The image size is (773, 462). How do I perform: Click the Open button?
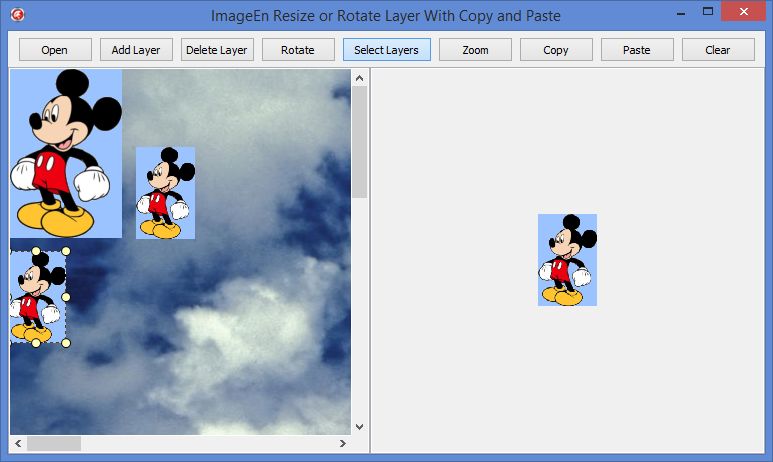pyautogui.click(x=55, y=50)
